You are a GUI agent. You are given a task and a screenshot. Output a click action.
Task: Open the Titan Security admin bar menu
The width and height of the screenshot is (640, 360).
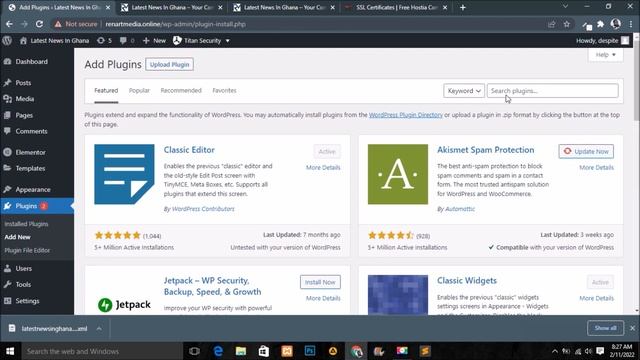pyautogui.click(x=201, y=40)
